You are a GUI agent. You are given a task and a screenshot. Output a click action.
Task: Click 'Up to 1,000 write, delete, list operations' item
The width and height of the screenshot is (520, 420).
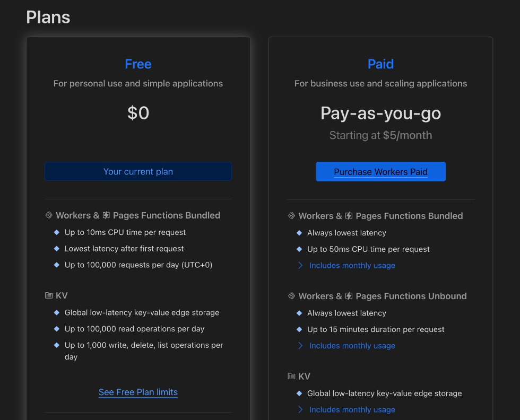click(144, 351)
